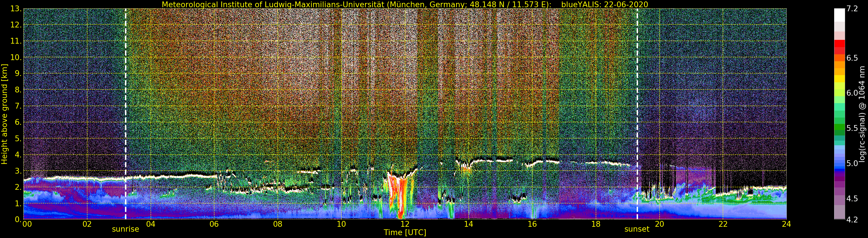Click the time axis tick '02'
Screen dimensions: 868x238
87,224
